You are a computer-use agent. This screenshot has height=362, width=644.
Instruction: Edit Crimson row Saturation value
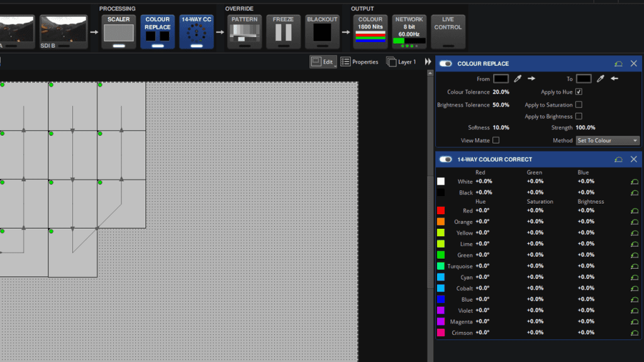pos(535,332)
